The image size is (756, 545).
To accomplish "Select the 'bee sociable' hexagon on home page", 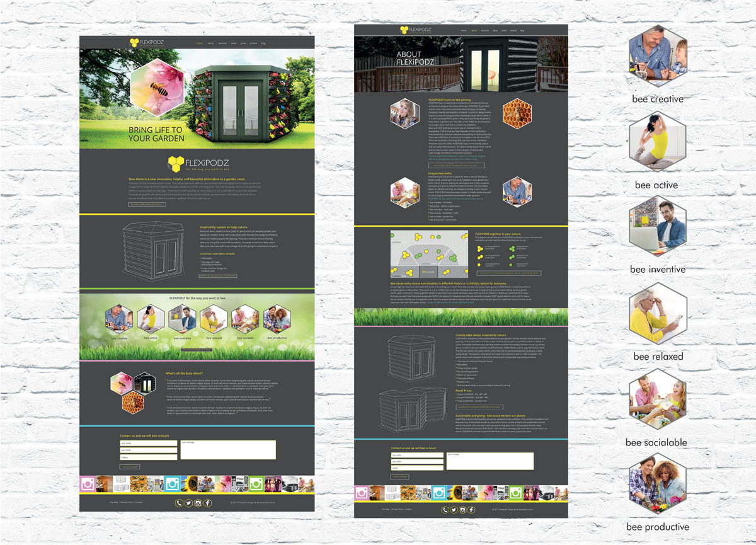I will pos(245,319).
